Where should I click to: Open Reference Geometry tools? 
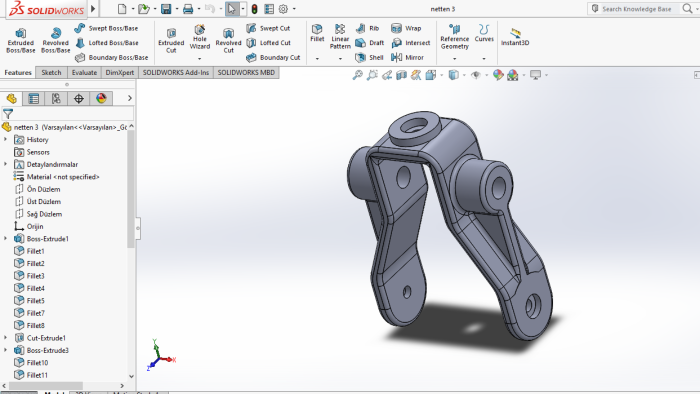[x=454, y=37]
